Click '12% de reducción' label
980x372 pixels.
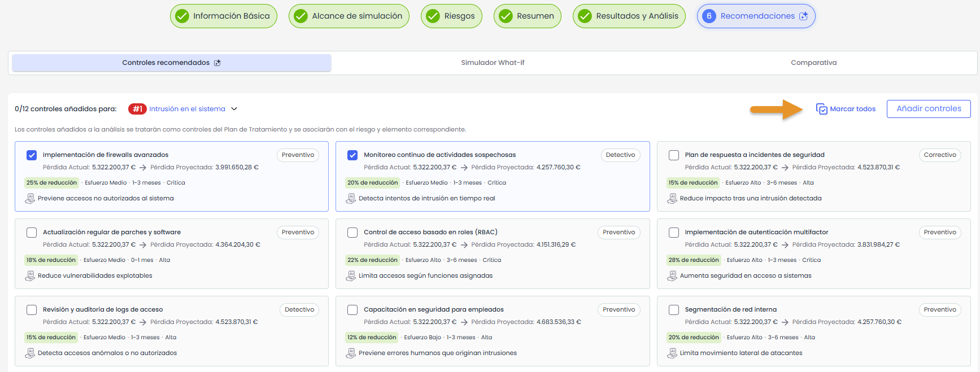(372, 338)
